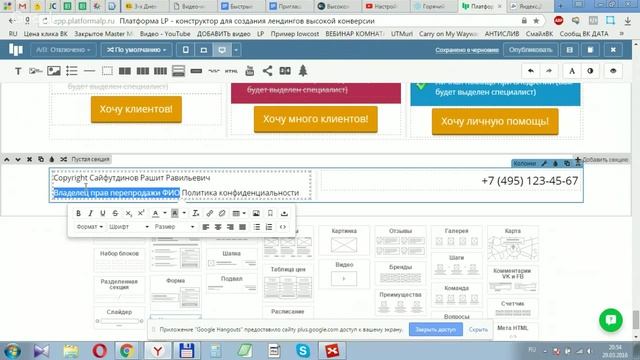
Task: Open the green chat support widget
Action: click(x=611, y=320)
